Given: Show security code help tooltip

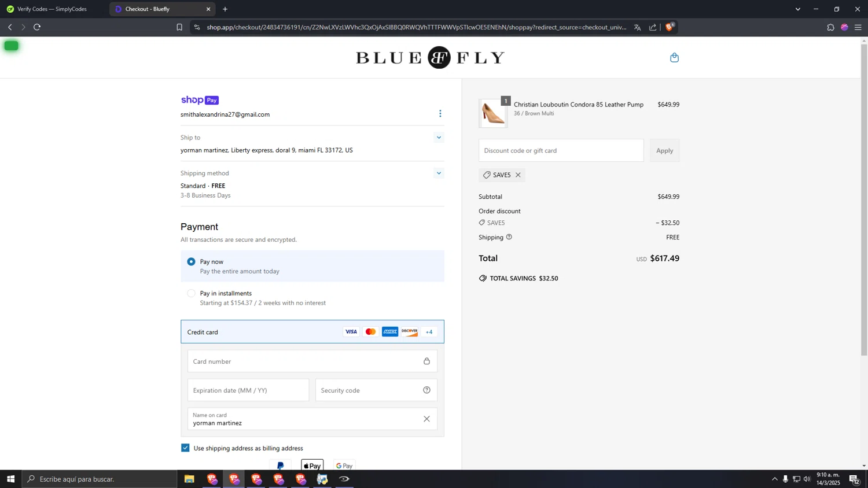Looking at the screenshot, I should click(426, 390).
